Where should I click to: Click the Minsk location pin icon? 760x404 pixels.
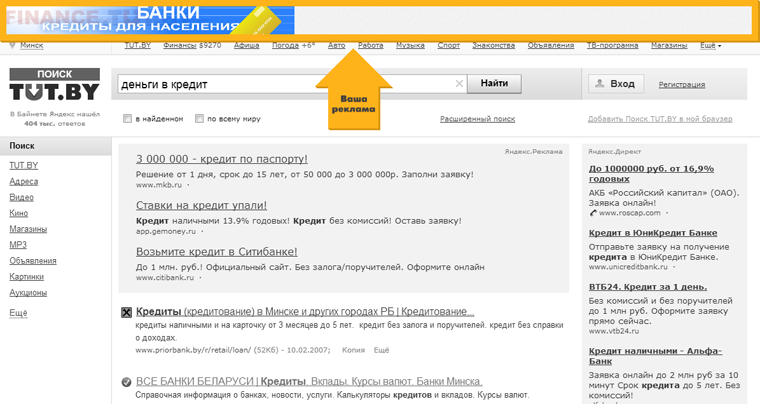click(x=11, y=46)
